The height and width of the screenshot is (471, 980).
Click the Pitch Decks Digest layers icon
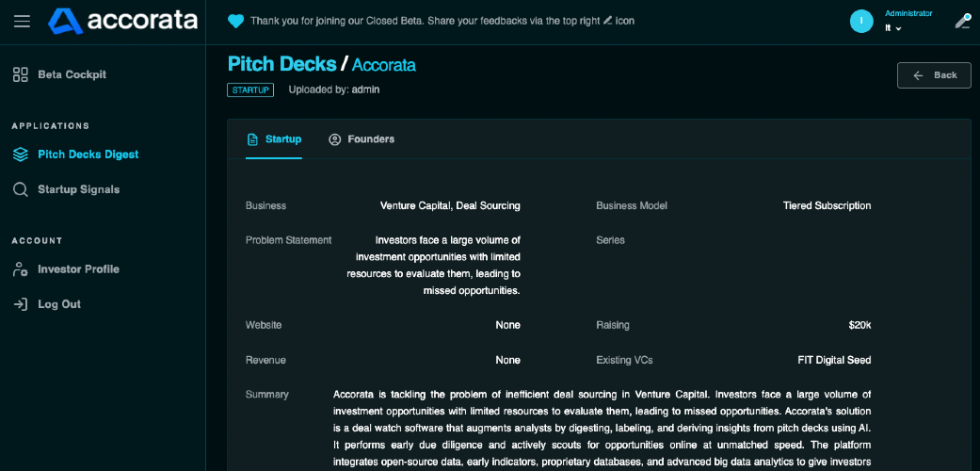(x=21, y=154)
